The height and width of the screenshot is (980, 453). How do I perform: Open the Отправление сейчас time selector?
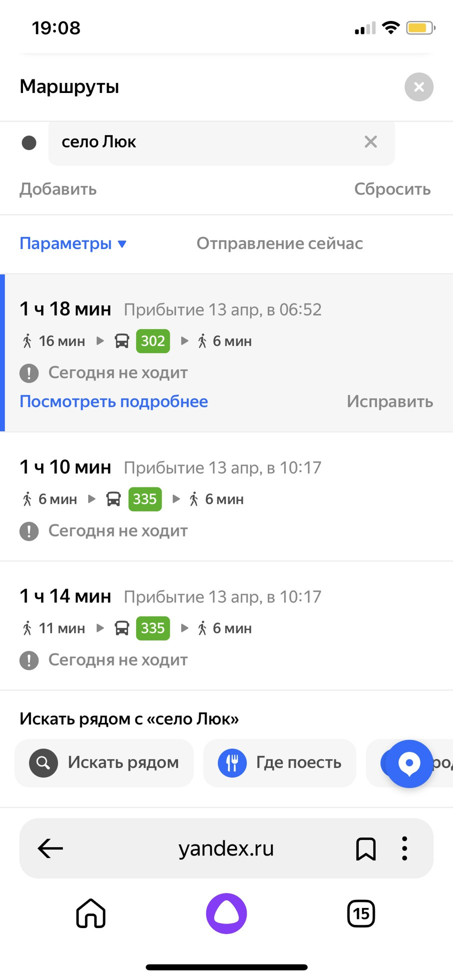(x=279, y=243)
